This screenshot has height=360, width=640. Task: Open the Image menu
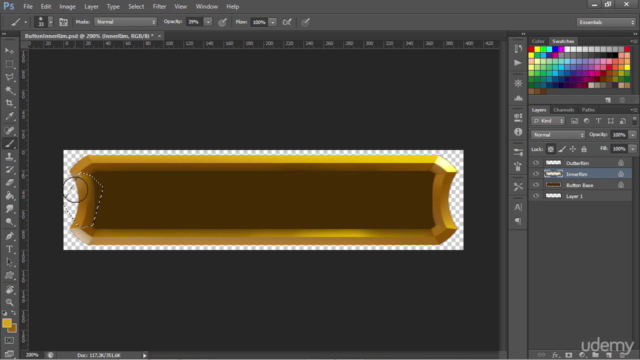(67, 7)
